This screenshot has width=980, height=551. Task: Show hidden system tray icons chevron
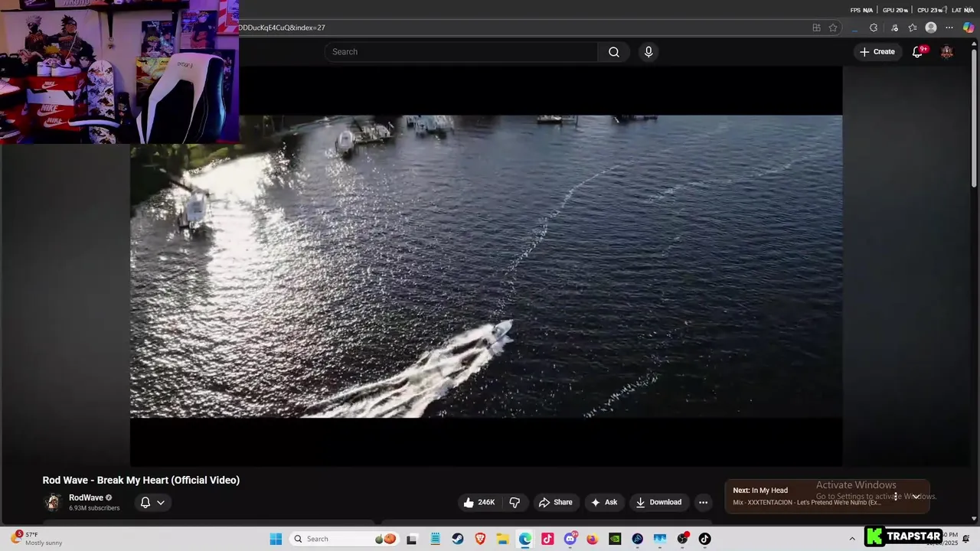click(852, 539)
